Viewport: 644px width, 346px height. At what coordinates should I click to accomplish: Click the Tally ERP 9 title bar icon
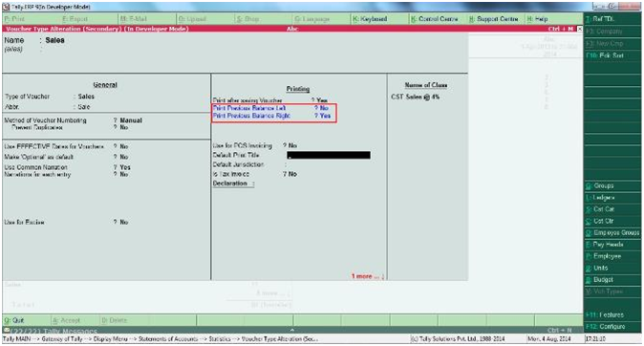[x=6, y=7]
